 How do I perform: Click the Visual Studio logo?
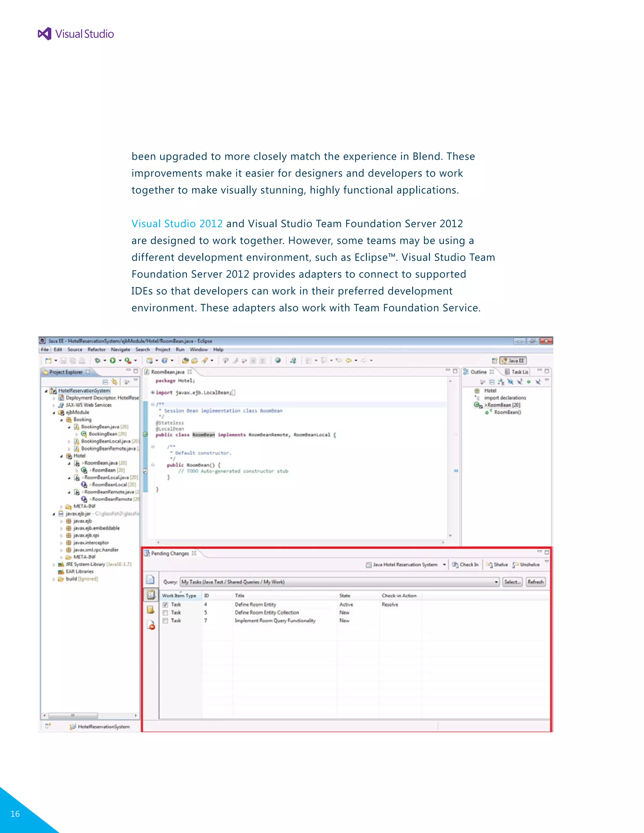pos(76,34)
